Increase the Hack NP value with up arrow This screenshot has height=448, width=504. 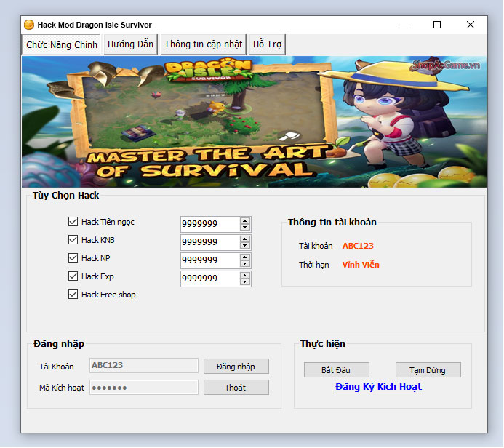(x=245, y=257)
